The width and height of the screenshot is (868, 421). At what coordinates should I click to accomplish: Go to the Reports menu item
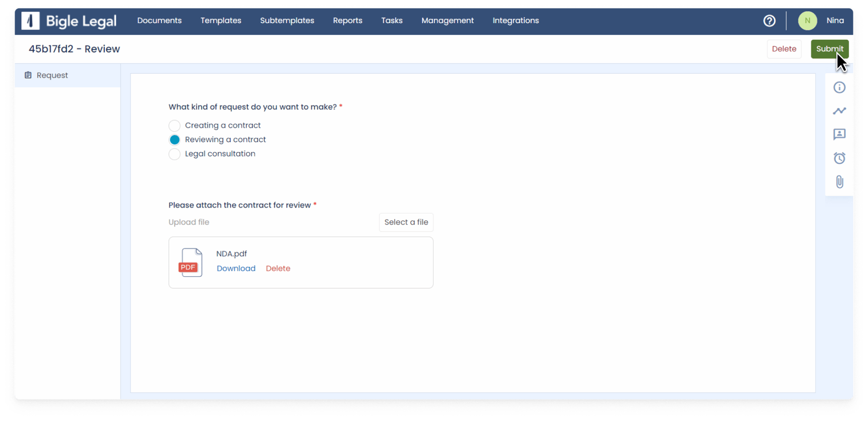347,21
